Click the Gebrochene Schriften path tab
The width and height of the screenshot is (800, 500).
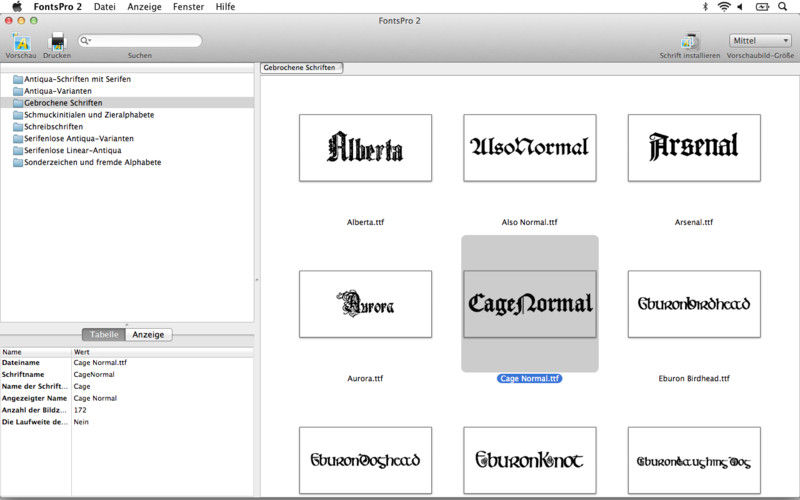(x=300, y=68)
